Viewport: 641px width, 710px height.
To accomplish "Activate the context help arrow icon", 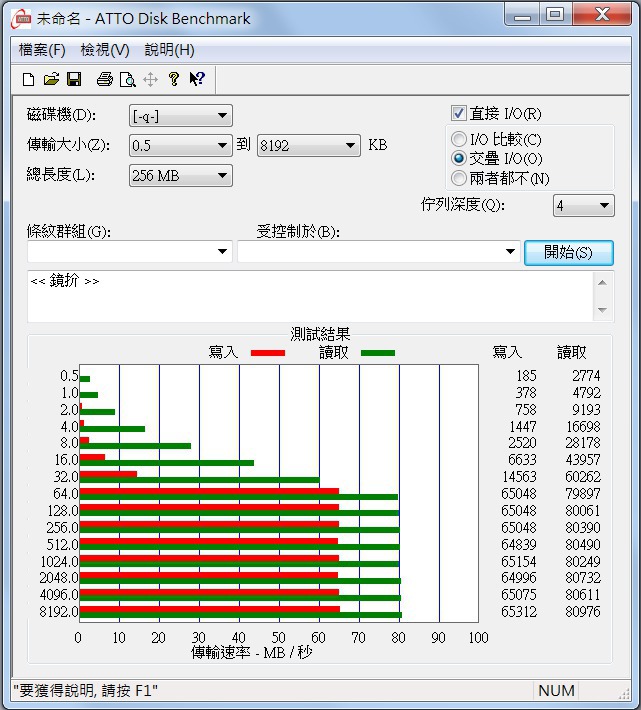I will click(197, 79).
